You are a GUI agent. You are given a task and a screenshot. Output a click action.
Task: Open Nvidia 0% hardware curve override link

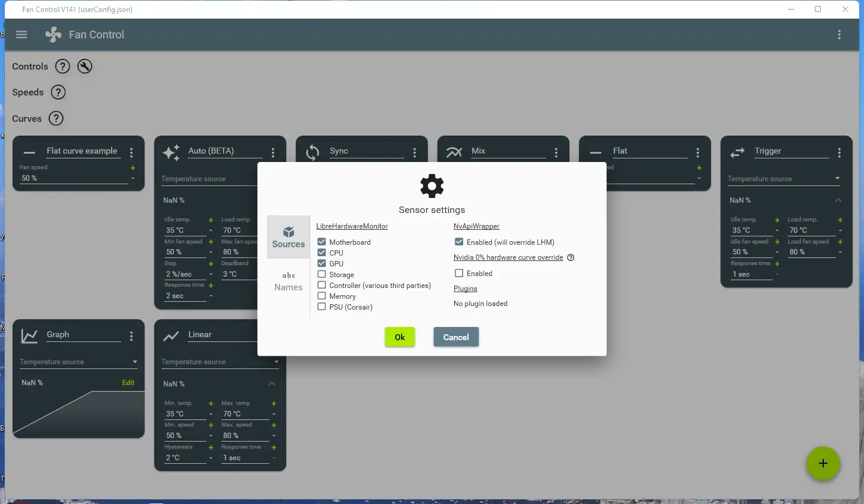pos(508,257)
